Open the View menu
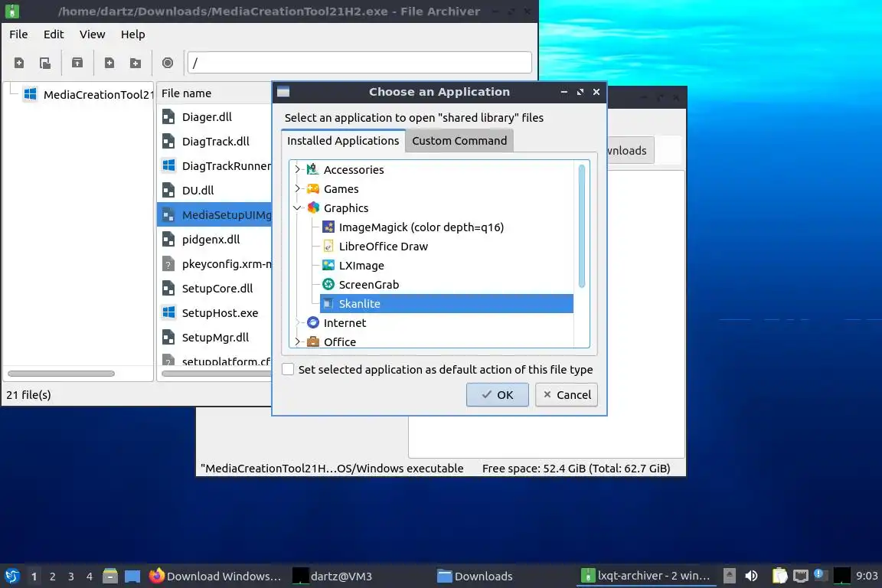882x588 pixels. tap(92, 34)
